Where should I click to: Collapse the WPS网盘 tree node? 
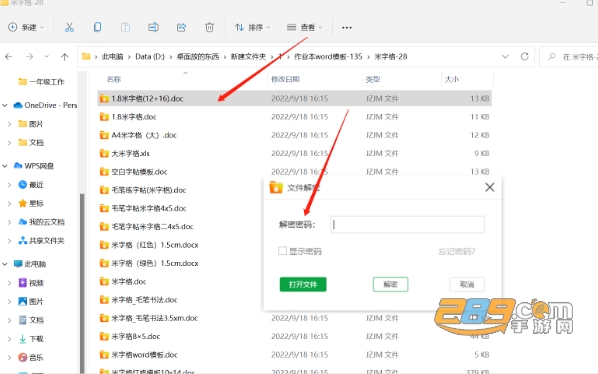[5, 166]
